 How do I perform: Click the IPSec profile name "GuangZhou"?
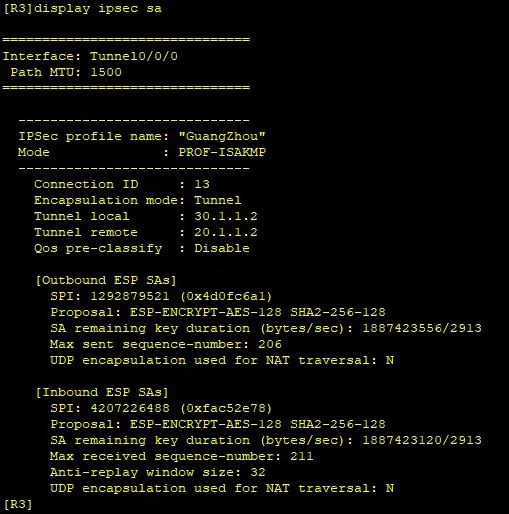tap(222, 136)
